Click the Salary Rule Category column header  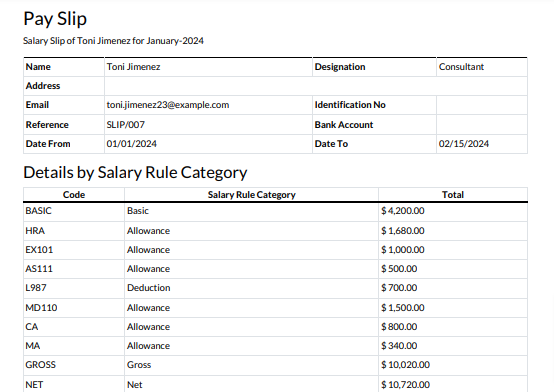coord(252,195)
